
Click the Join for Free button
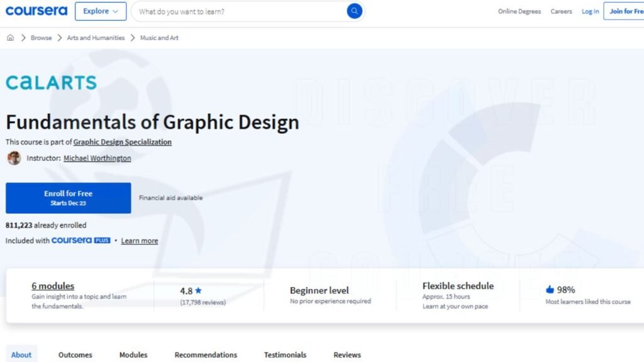(625, 11)
